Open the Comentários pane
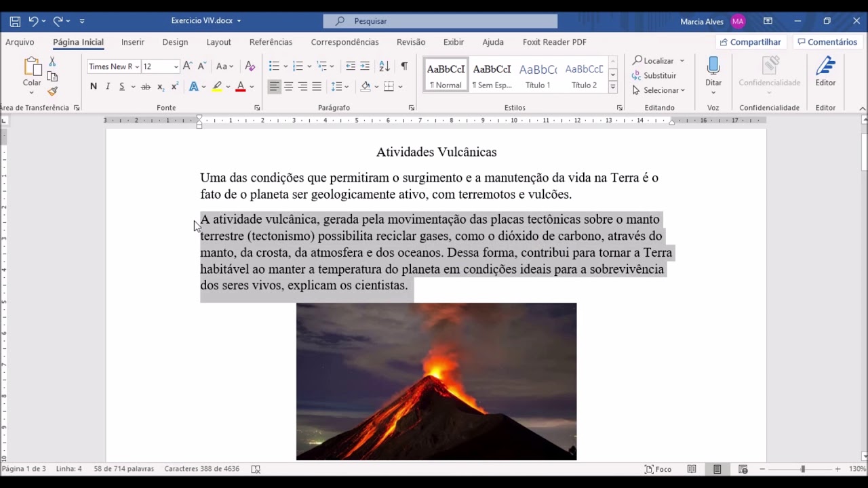 (827, 42)
